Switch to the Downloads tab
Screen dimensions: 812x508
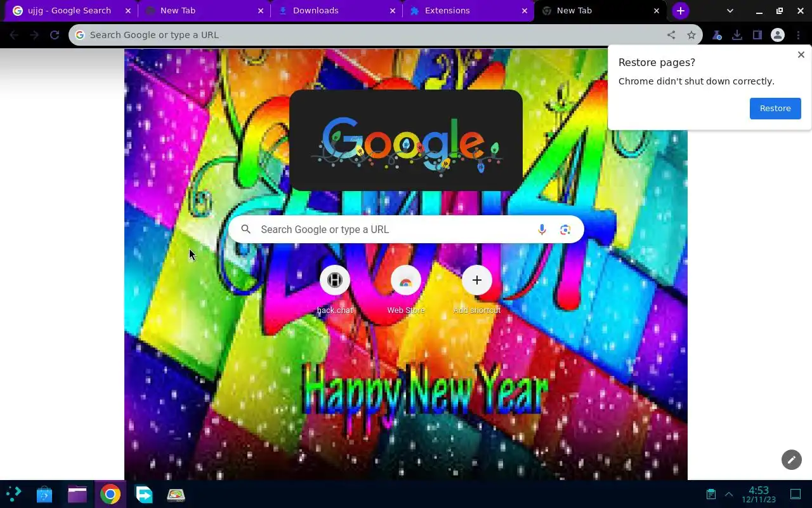click(336, 11)
